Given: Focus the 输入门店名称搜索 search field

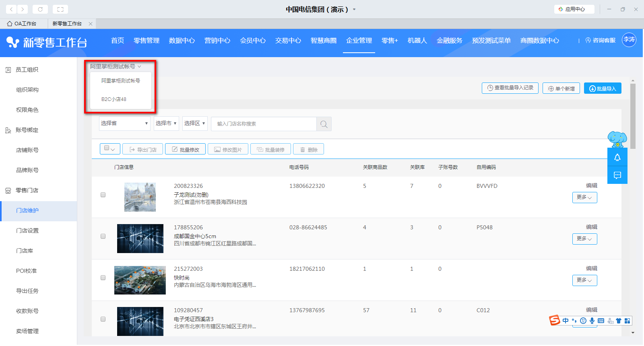Looking at the screenshot, I should [x=264, y=124].
